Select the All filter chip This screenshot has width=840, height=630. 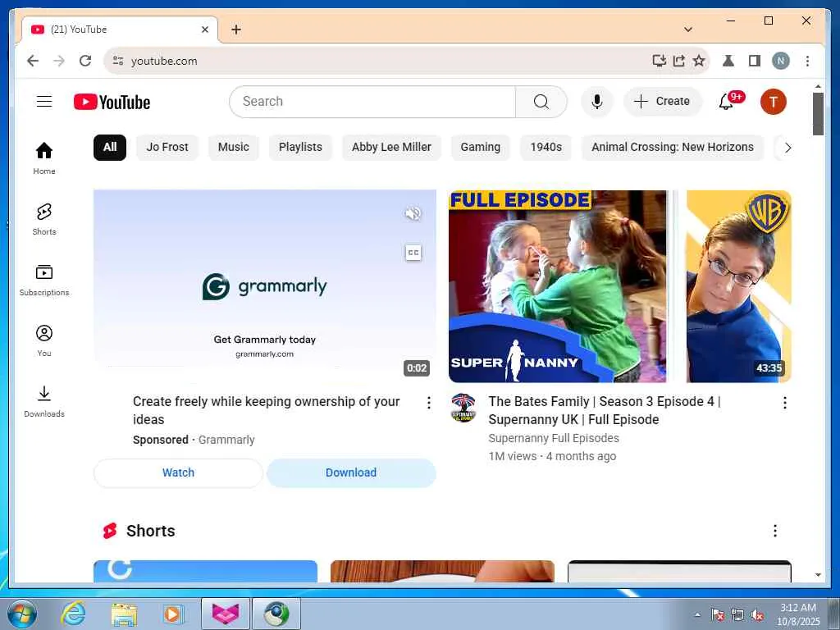(110, 148)
